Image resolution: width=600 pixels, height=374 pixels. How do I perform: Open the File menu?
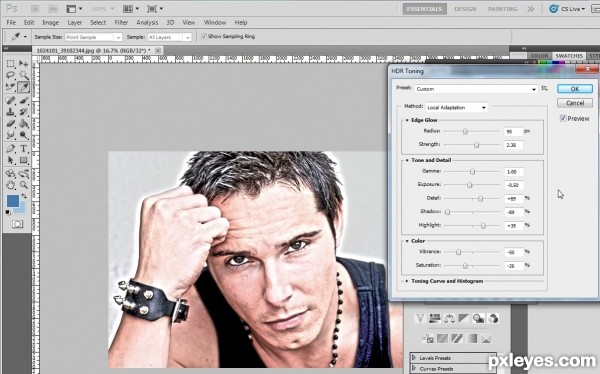click(11, 23)
